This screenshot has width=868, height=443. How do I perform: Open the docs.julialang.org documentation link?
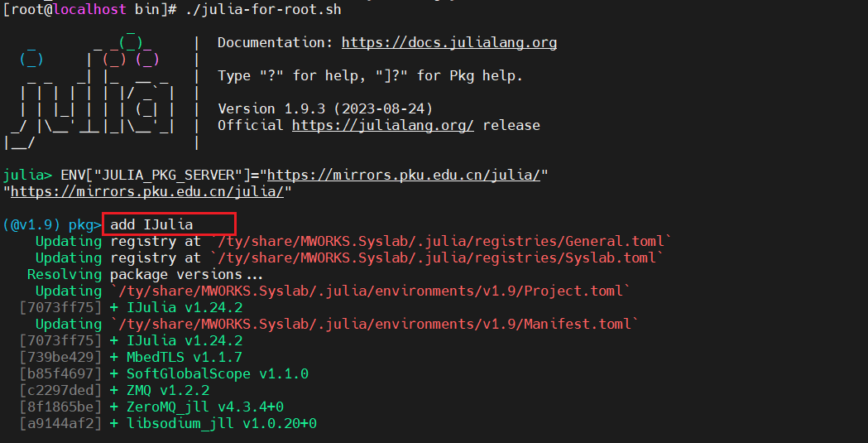coord(448,43)
